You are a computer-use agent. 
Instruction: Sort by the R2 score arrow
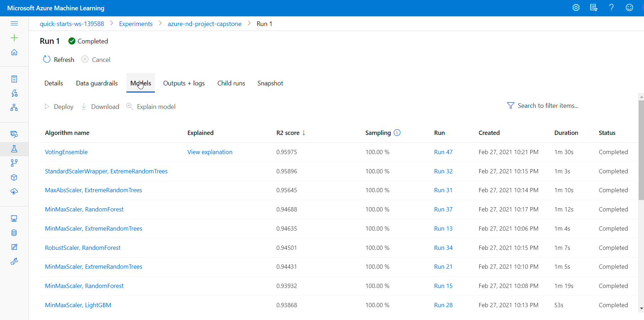pyautogui.click(x=304, y=133)
